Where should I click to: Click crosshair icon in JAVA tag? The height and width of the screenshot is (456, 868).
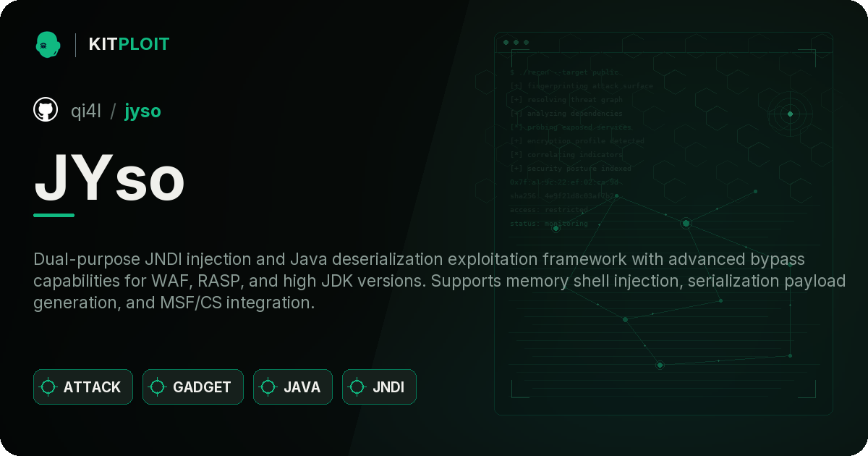click(x=268, y=387)
